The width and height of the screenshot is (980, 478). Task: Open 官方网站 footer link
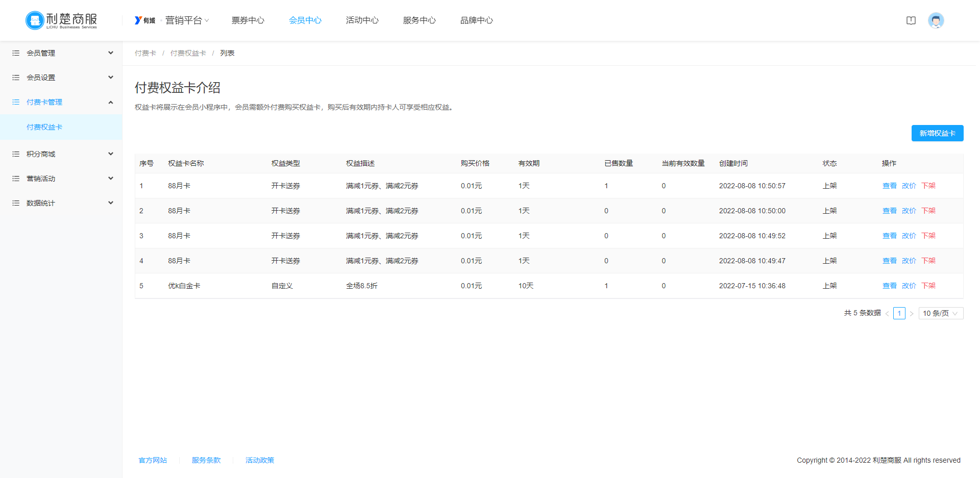pos(153,460)
